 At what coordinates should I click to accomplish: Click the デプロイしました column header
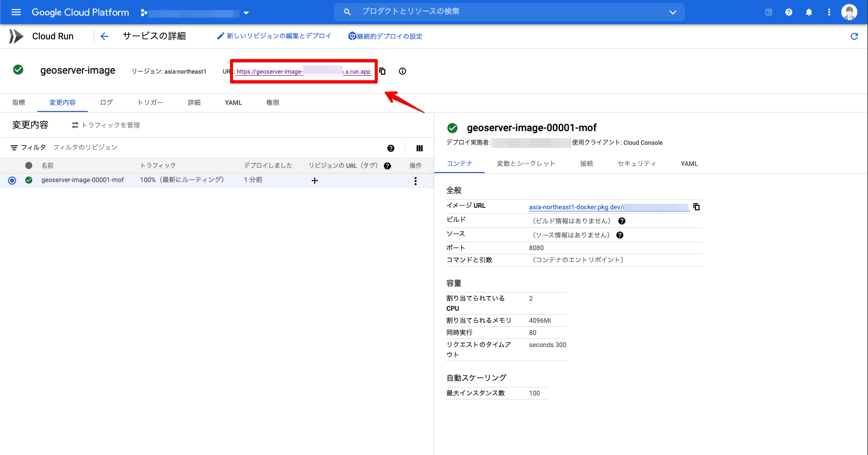(268, 165)
